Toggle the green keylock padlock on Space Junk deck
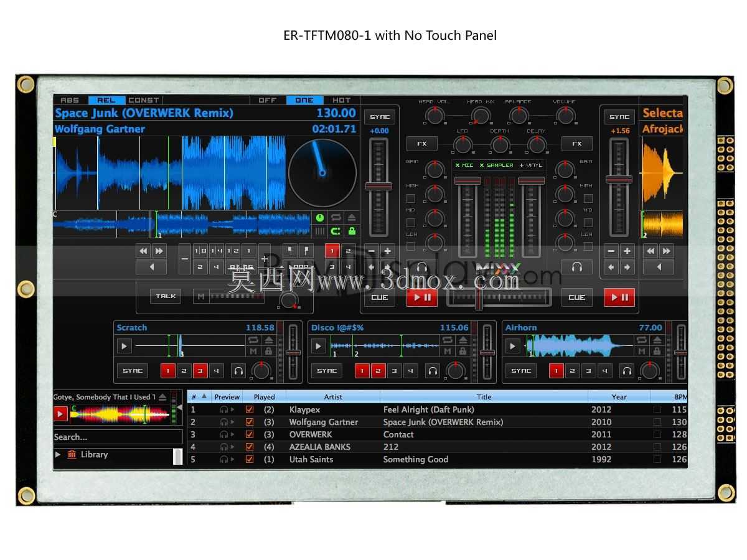Viewport: 747px width, 560px height. 352,231
